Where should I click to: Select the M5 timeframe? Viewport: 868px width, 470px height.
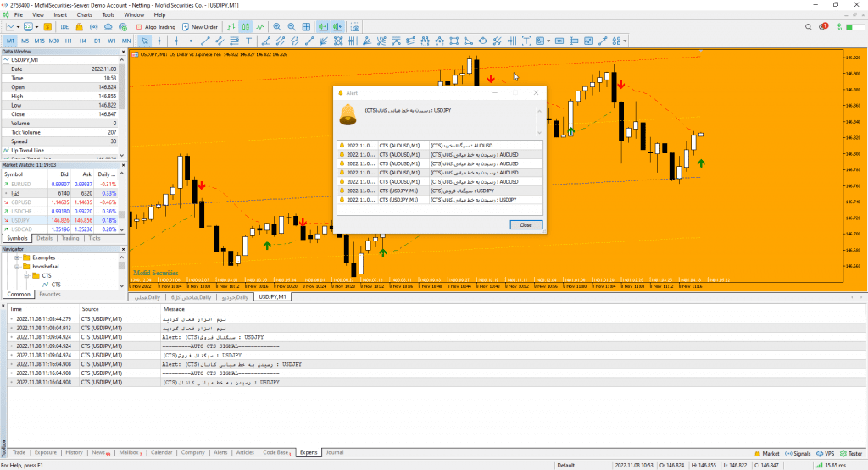25,41
